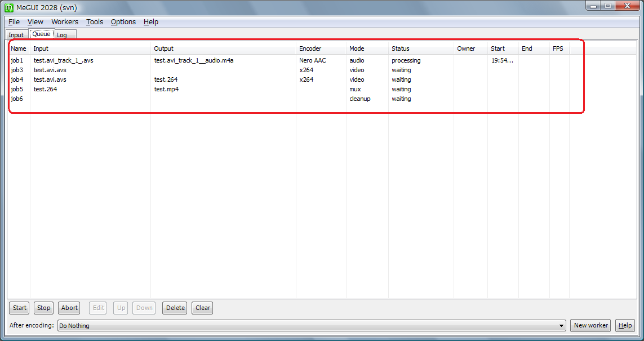Viewport: 644px width, 341px height.
Task: Abort the current encoding job
Action: point(69,308)
